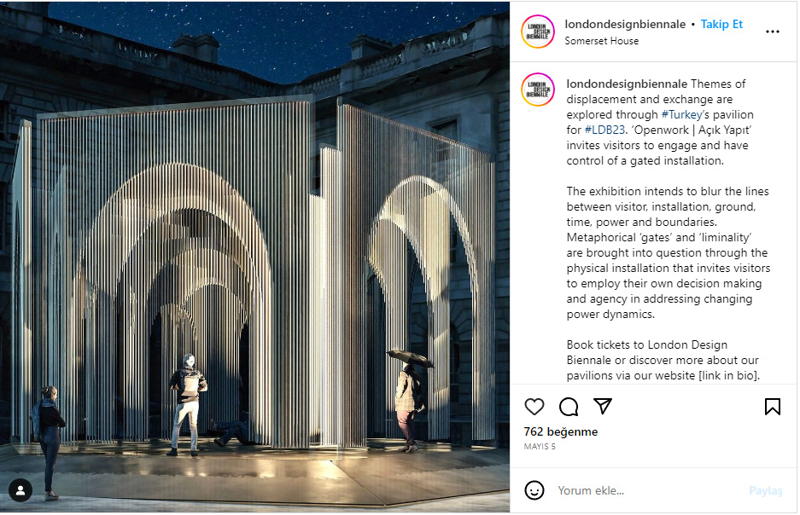Screen dimensions: 800x515
Task: Like the post with the heart icon
Action: pyautogui.click(x=534, y=406)
